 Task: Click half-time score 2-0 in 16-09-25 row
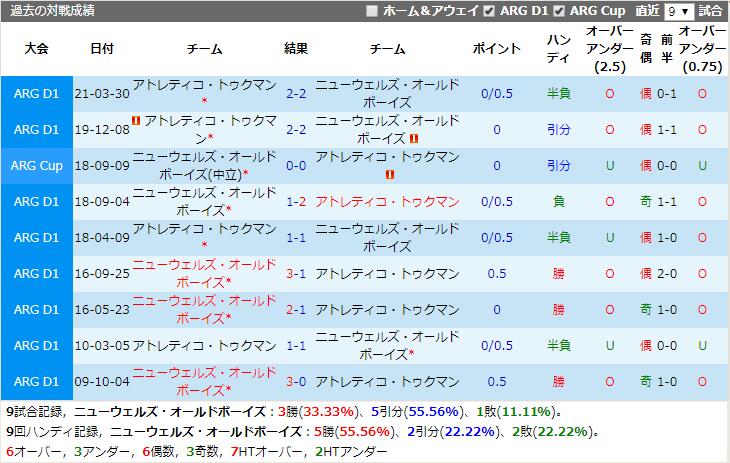pos(667,273)
